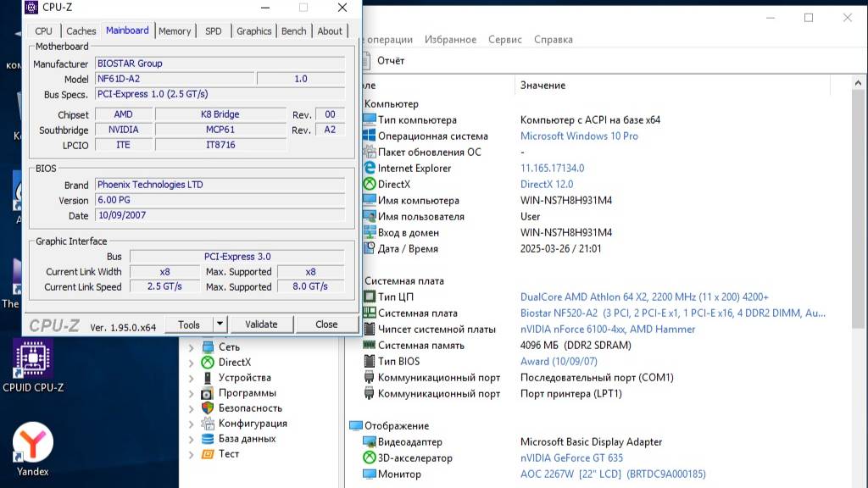Expand the Сеть tree node
The width and height of the screenshot is (868, 488).
tap(191, 347)
